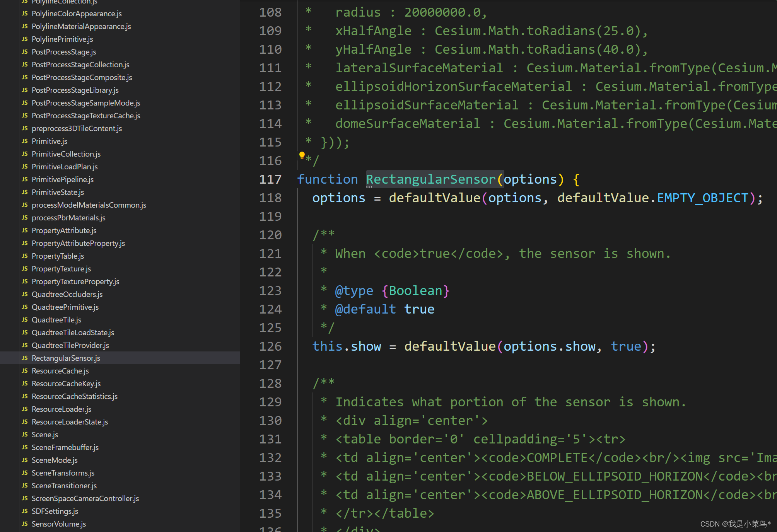Click JS icon beside PostProcessStage.js

point(25,52)
